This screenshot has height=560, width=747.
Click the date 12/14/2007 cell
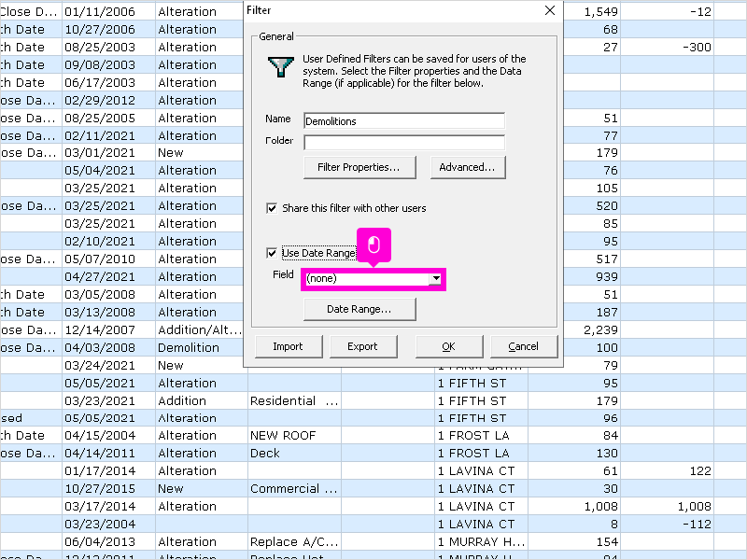point(108,330)
